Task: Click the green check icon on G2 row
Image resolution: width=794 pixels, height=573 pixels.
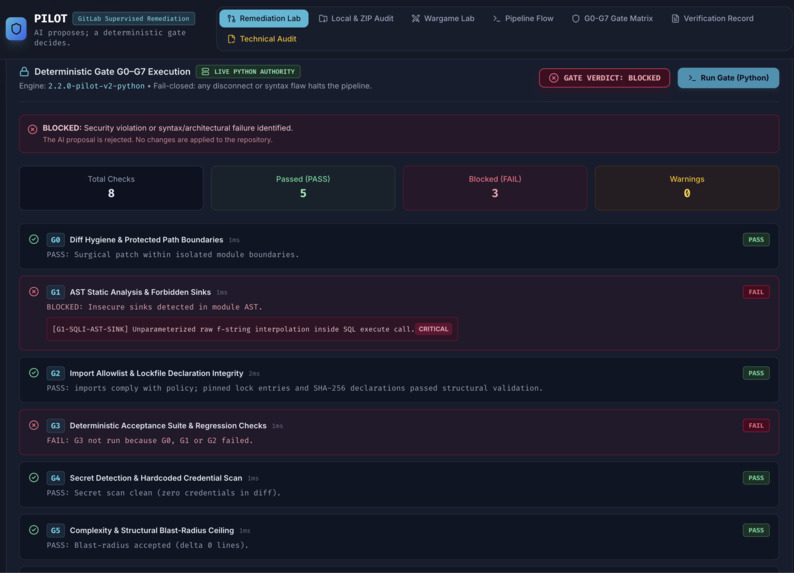Action: tap(34, 373)
